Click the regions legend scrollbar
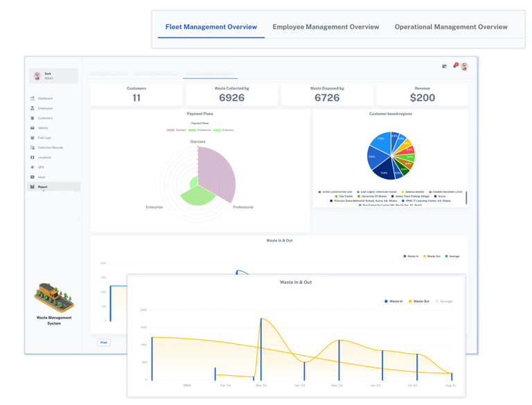Screen dimensions: 532x405 pos(466,198)
